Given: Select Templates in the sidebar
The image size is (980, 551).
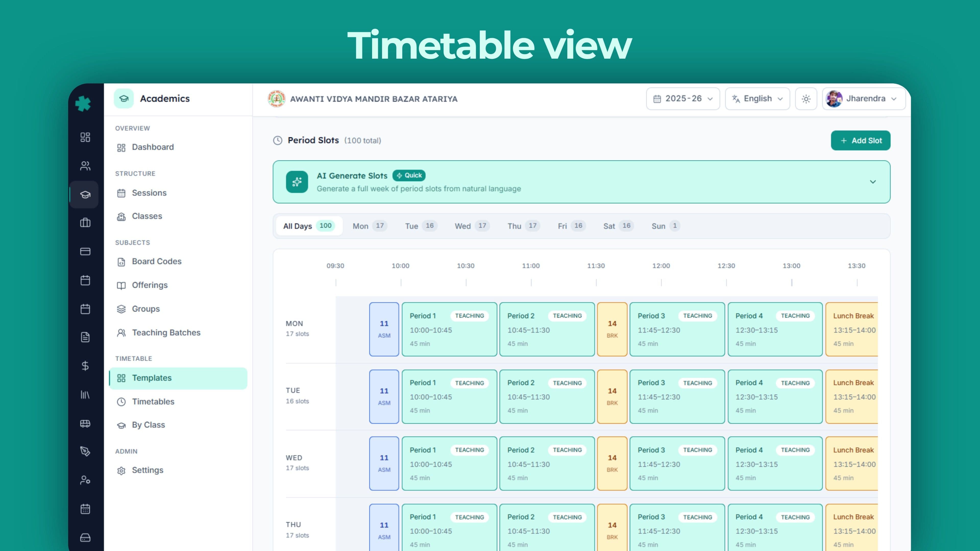Looking at the screenshot, I should [x=178, y=378].
